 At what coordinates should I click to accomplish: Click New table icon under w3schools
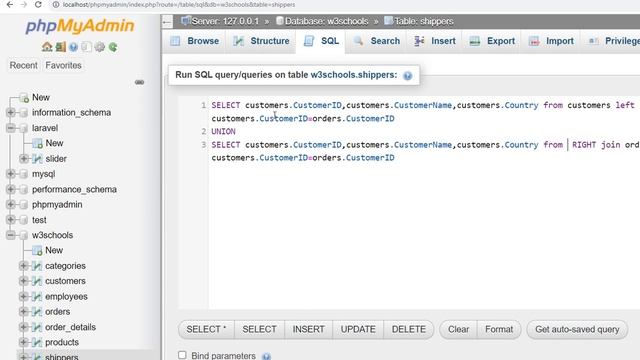click(37, 251)
